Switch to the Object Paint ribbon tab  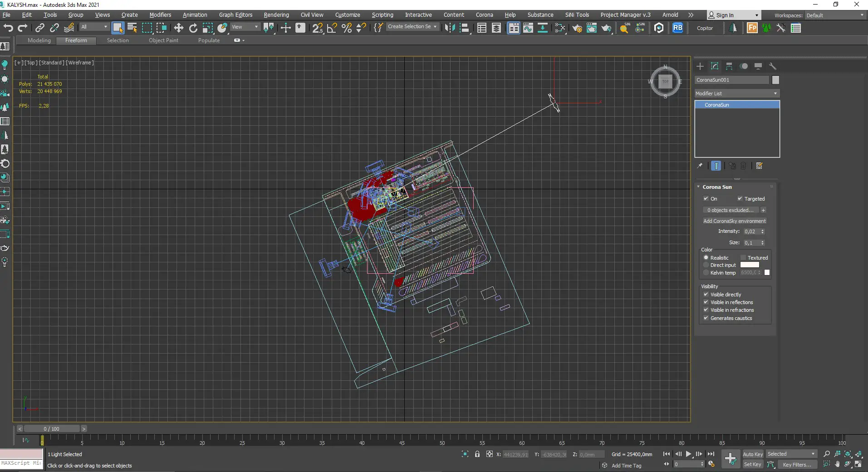(163, 40)
